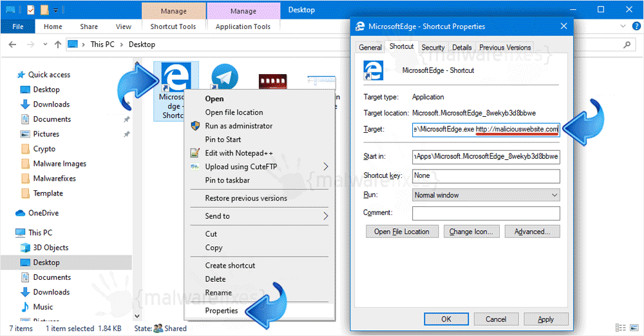The image size is (644, 336).
Task: Click the Malware Images folder icon
Action: click(26, 164)
